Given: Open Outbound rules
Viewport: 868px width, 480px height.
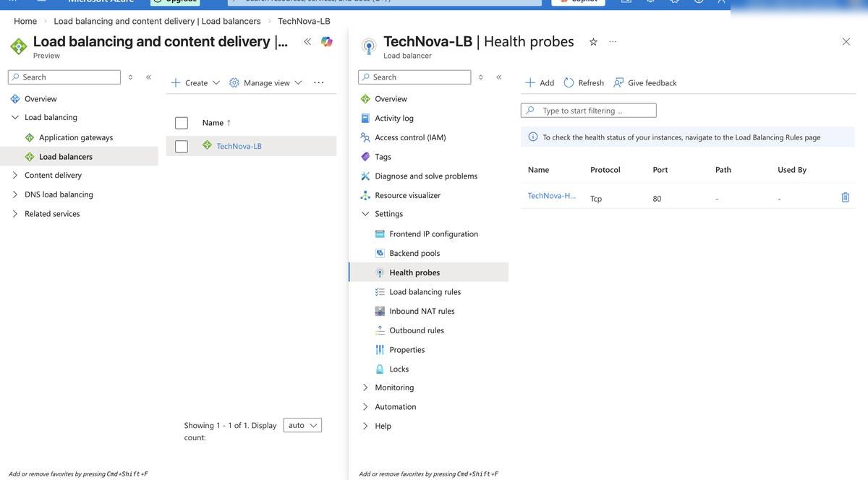Looking at the screenshot, I should coord(417,330).
